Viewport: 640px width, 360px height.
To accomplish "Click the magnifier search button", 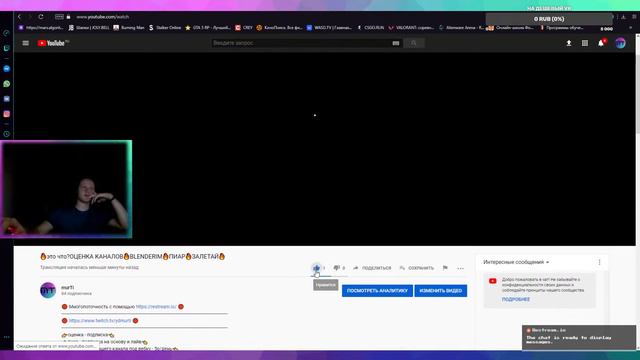I will [x=414, y=43].
